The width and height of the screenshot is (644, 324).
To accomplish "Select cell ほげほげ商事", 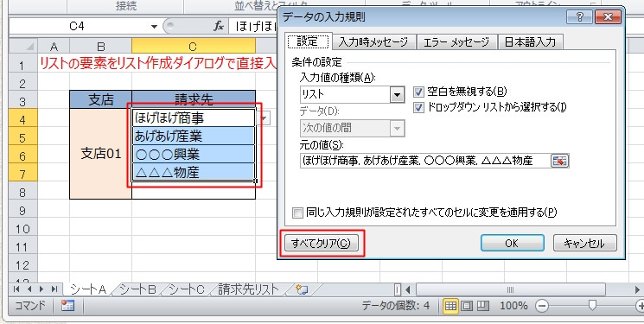I will 194,118.
